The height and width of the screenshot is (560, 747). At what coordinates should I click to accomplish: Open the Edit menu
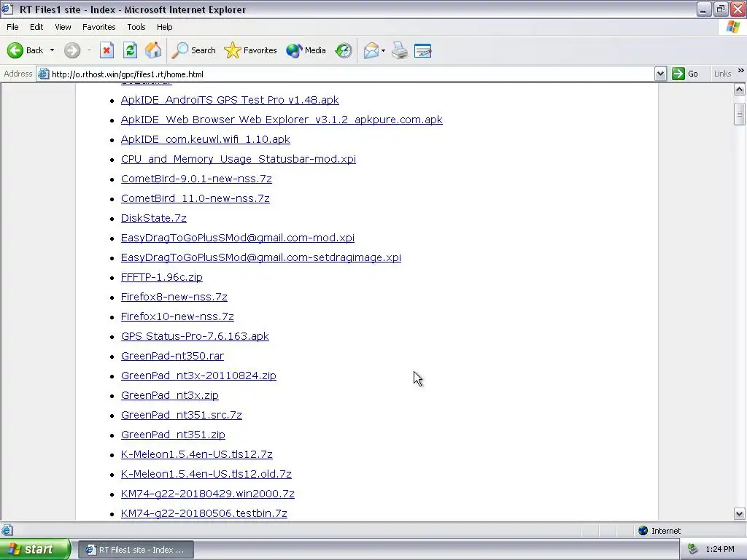[36, 27]
